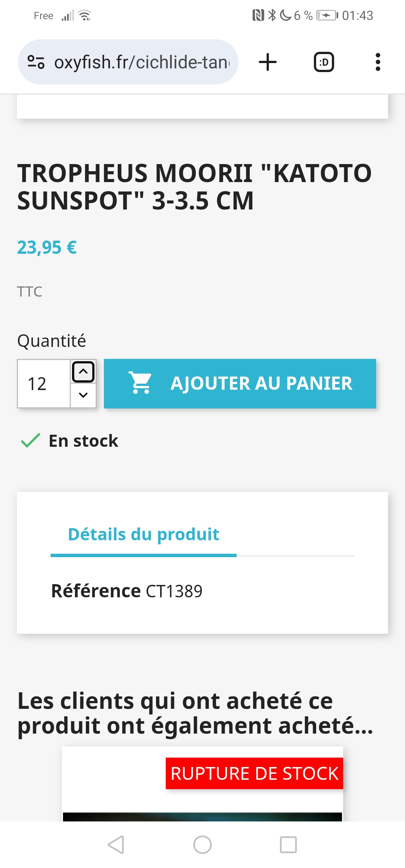Tap the oxyfish.fr URL address bar

(128, 62)
